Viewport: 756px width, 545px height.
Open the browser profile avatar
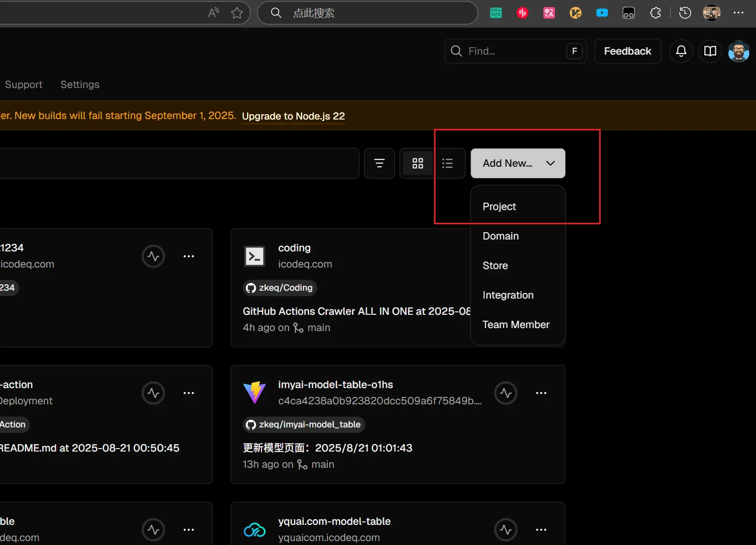click(711, 13)
